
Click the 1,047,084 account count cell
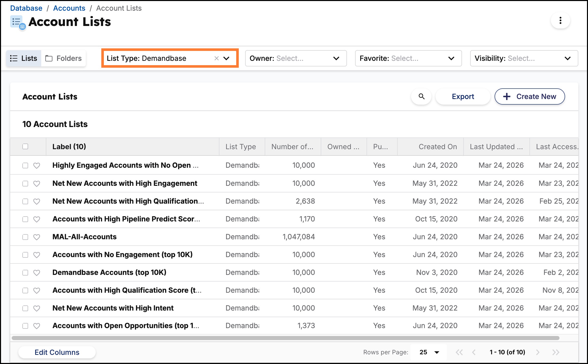[x=299, y=237]
